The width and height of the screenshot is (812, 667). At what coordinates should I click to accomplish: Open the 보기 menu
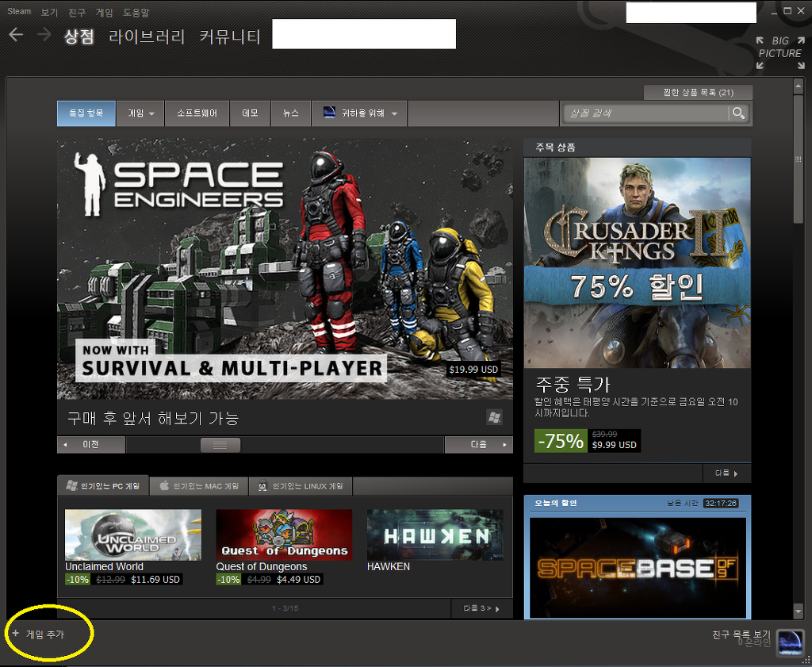[x=49, y=12]
